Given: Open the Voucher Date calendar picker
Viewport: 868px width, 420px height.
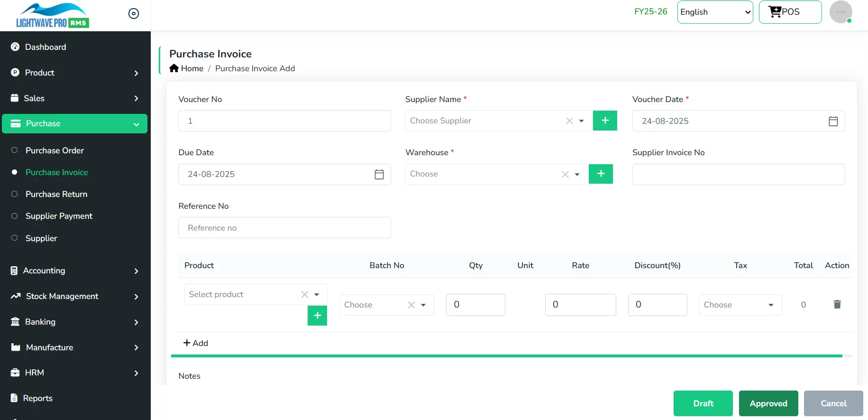Looking at the screenshot, I should 833,121.
